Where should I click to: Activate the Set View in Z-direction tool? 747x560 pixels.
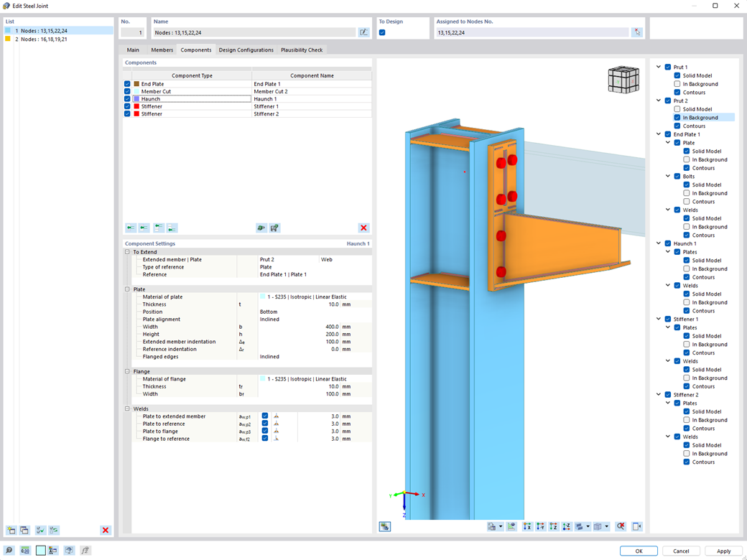[553, 526]
